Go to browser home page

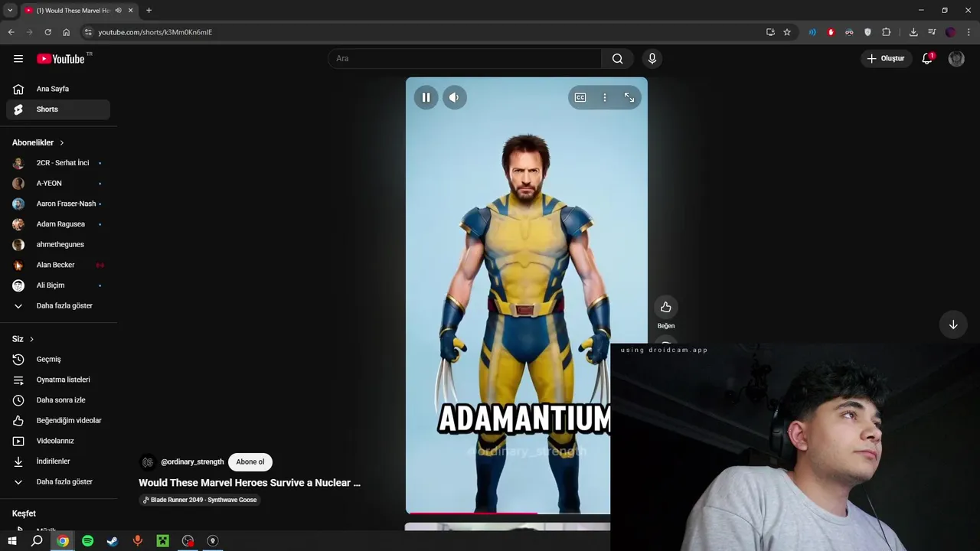(x=66, y=32)
